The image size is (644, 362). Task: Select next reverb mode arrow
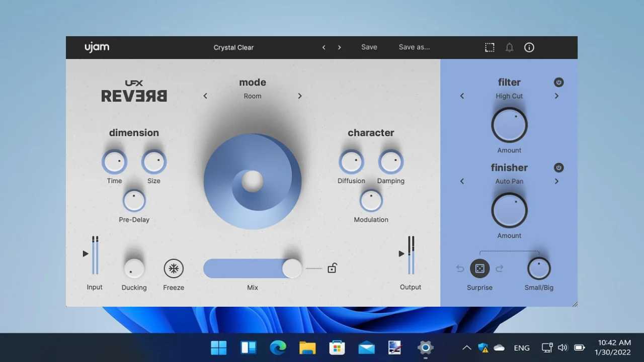coord(300,96)
